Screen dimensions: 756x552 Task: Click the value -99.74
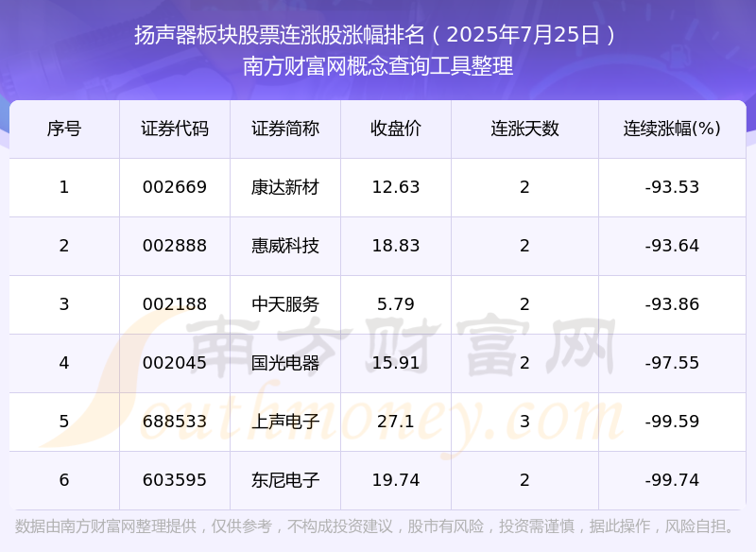(x=672, y=480)
